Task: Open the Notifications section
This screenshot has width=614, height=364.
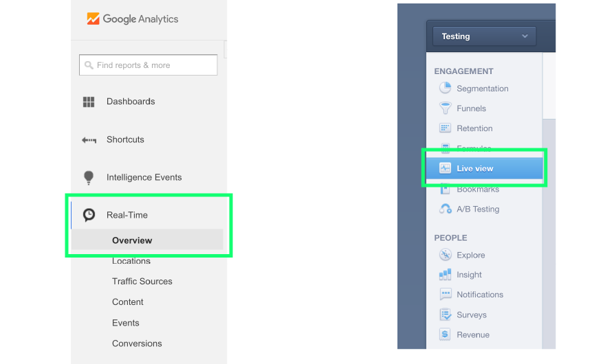Action: (480, 295)
